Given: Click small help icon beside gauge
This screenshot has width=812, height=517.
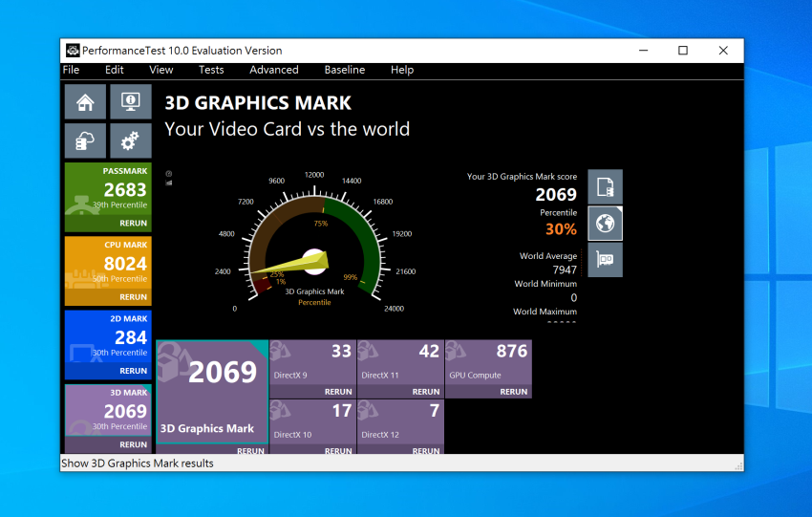Looking at the screenshot, I should [169, 174].
